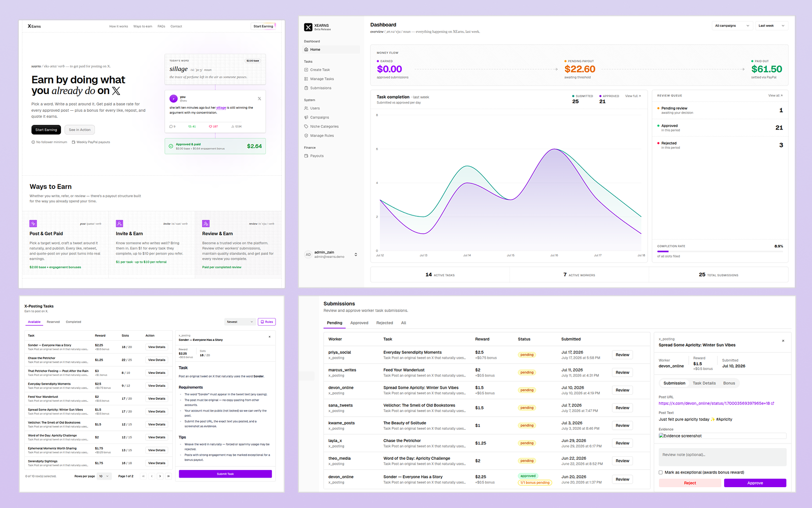Open the devon_online x.com post URL link

(714, 403)
